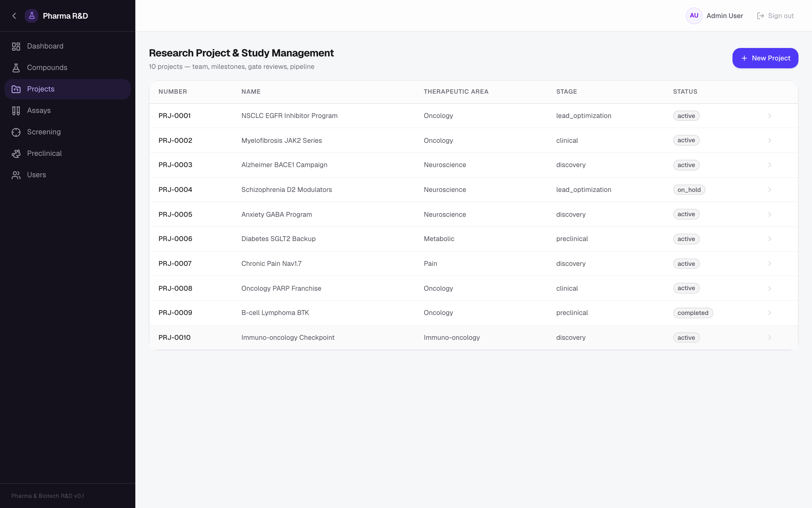The image size is (812, 508).
Task: Click Chronic Pain Nav1.7 project name
Action: [x=271, y=264]
